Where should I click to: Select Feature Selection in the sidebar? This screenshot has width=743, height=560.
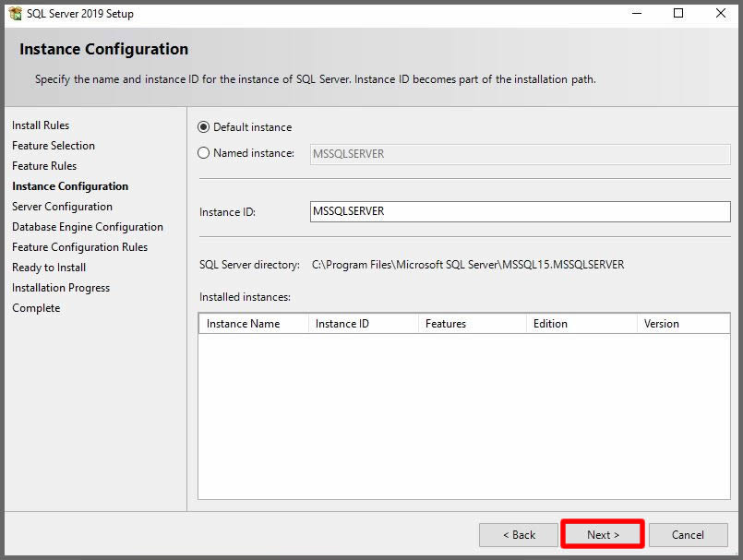click(x=54, y=146)
